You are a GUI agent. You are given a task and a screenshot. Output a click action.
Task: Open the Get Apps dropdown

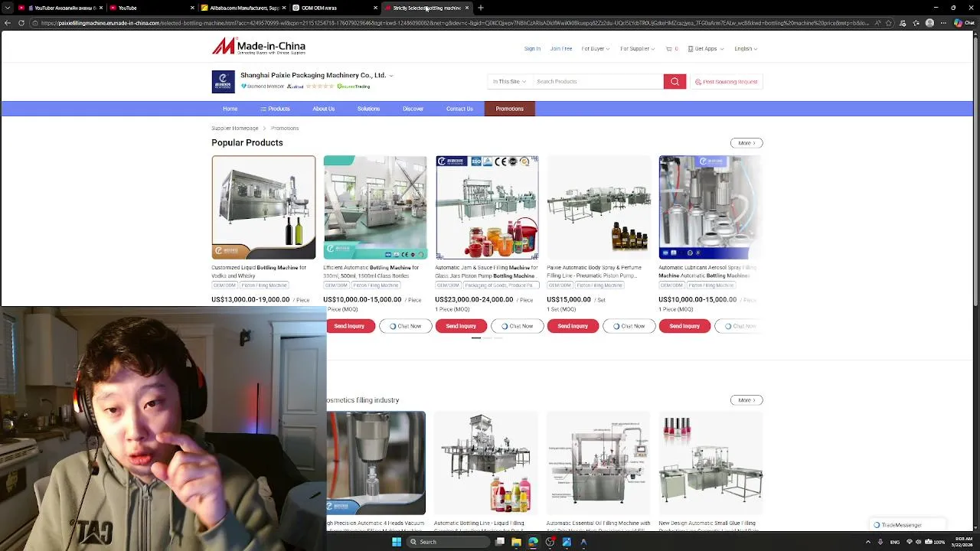pyautogui.click(x=705, y=49)
